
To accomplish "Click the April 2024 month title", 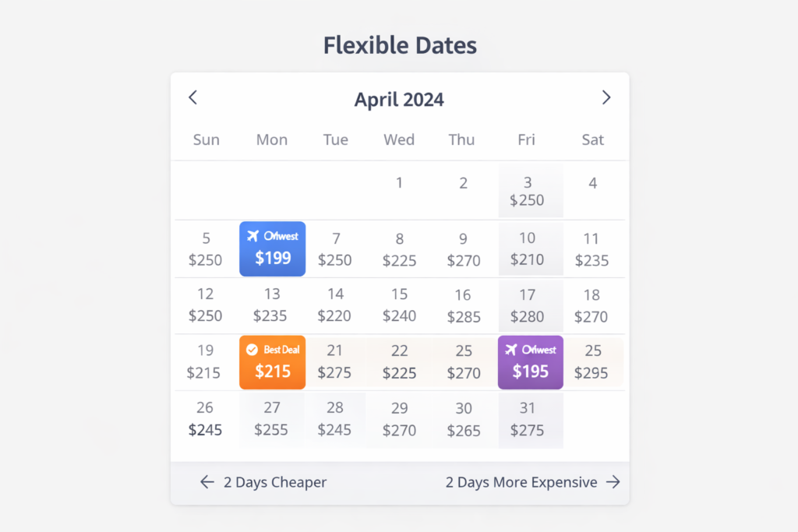I will coord(399,99).
